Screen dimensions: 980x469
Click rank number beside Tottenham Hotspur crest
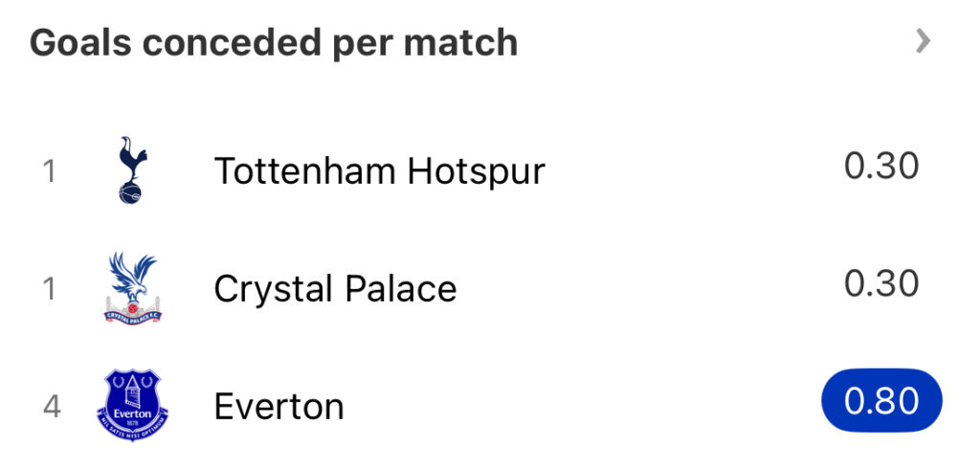coord(50,170)
